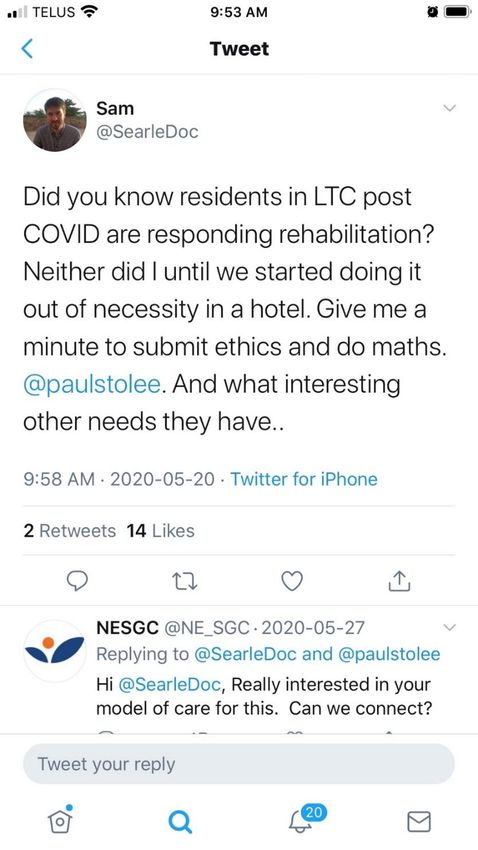478x850 pixels.
Task: Open the @SearleDoc handle under Sam
Action: [x=147, y=132]
